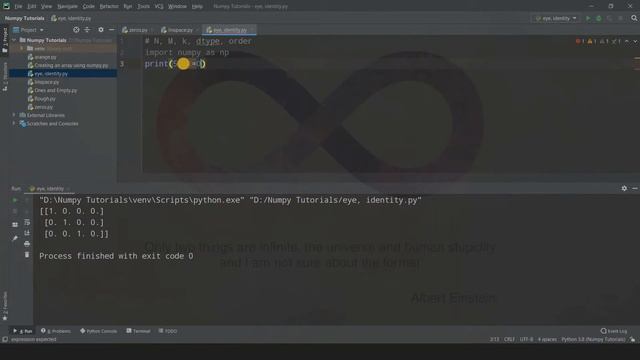Click Numpy Tutorials breadcrumb in navigation bar
The width and height of the screenshot is (640, 360).
pyautogui.click(x=24, y=18)
